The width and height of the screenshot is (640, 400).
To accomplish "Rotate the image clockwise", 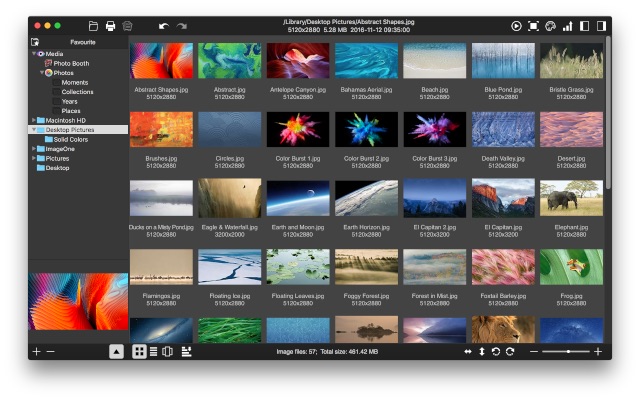I will pos(510,351).
